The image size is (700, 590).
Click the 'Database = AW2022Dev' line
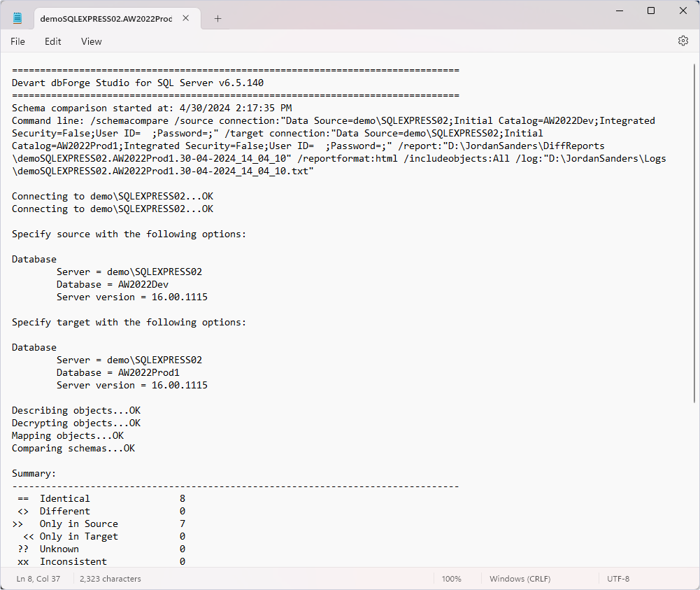click(113, 284)
